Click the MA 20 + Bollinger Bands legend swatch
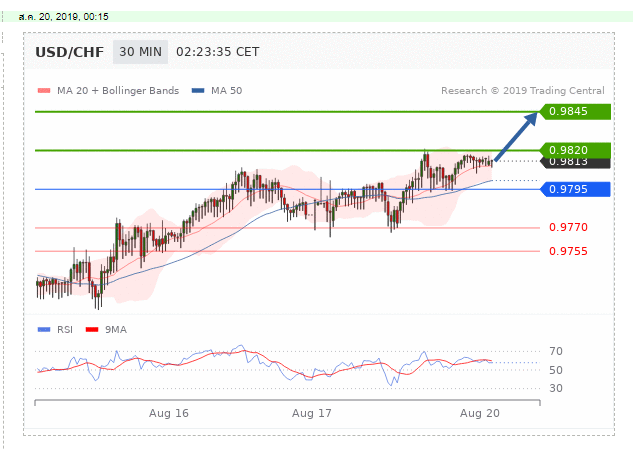633x450 pixels. (44, 91)
